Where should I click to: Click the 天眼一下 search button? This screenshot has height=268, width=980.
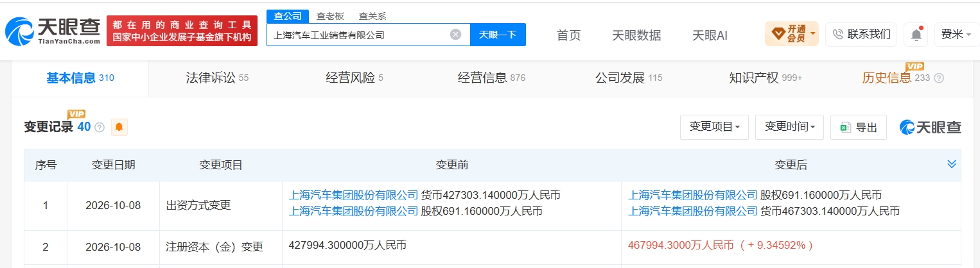click(498, 35)
